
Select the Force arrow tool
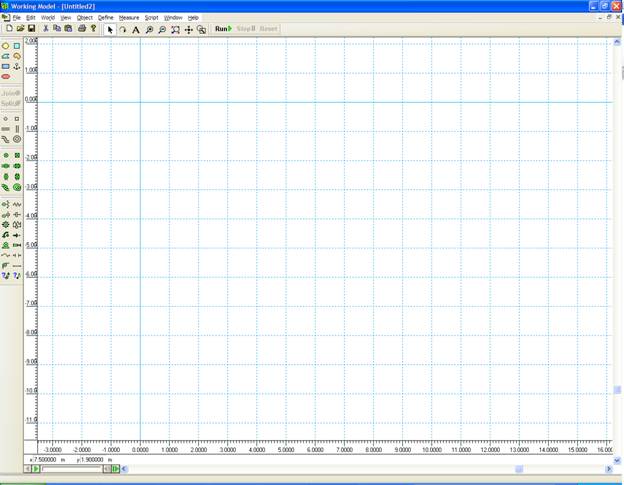(17, 235)
